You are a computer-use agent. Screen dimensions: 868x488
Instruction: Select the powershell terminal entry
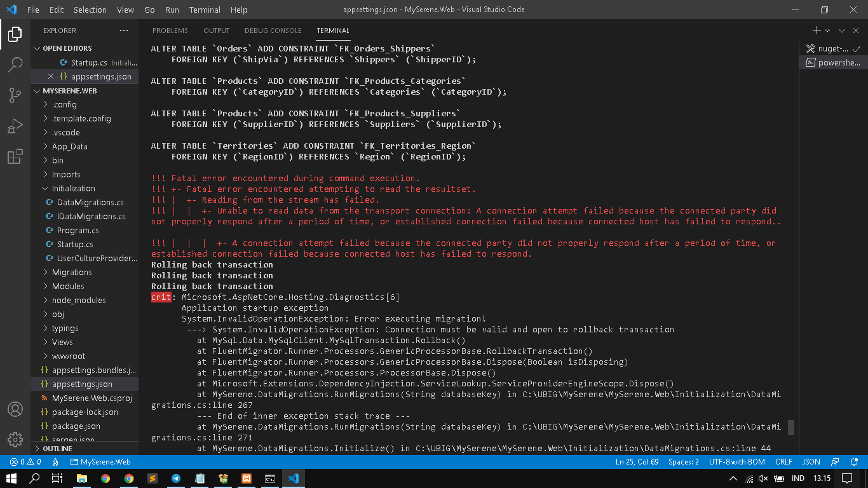(x=833, y=62)
